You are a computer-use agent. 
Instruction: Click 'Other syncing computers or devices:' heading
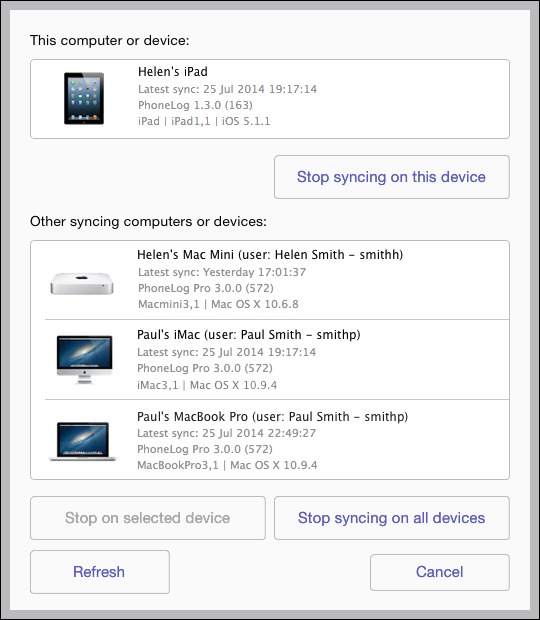149,221
